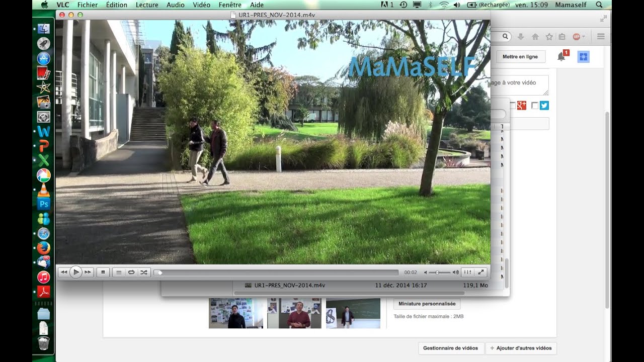Open Spotlight search in the menu bar
644x362 pixels.
point(599,5)
